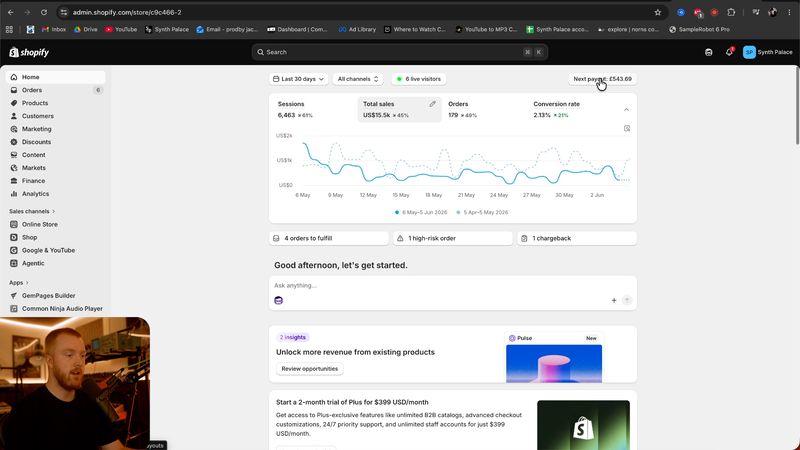The height and width of the screenshot is (450, 800).
Task: Open Chrome three-dot menu
Action: pos(789,12)
